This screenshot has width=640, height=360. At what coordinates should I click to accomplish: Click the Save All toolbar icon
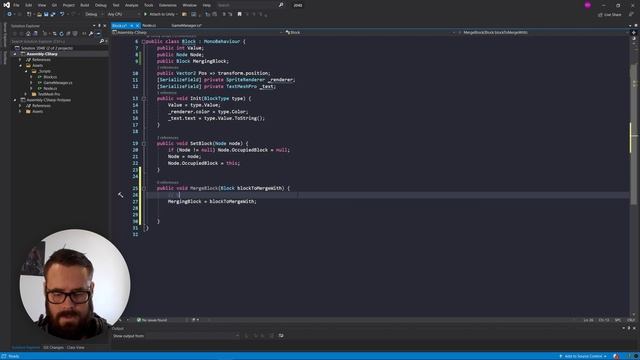(53, 14)
